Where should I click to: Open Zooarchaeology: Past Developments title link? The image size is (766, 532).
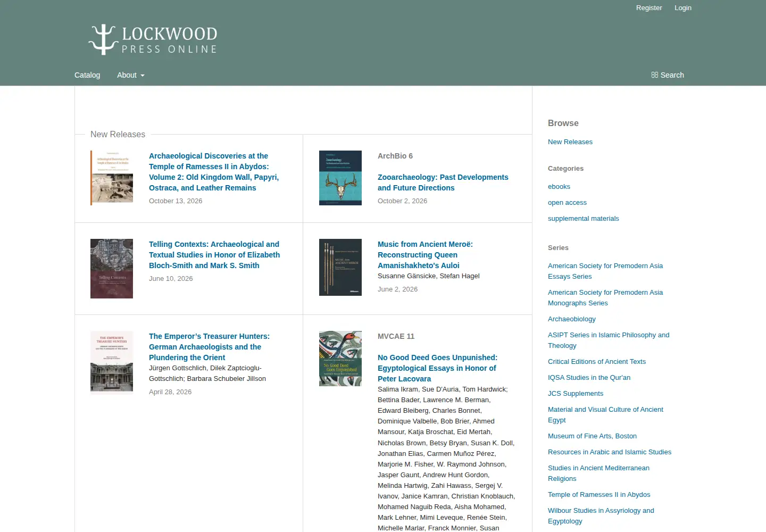tap(443, 182)
